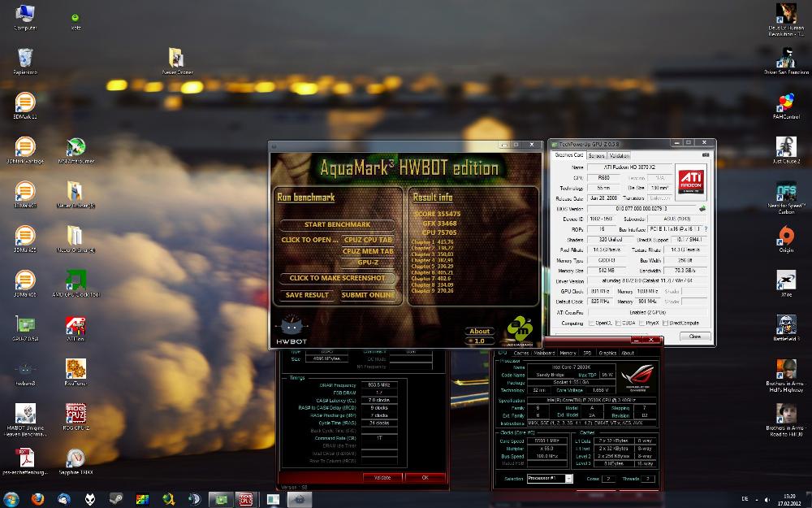Toggle the DirectCompute checkbox in GPU-Z
This screenshot has height=508, width=812.
(666, 323)
